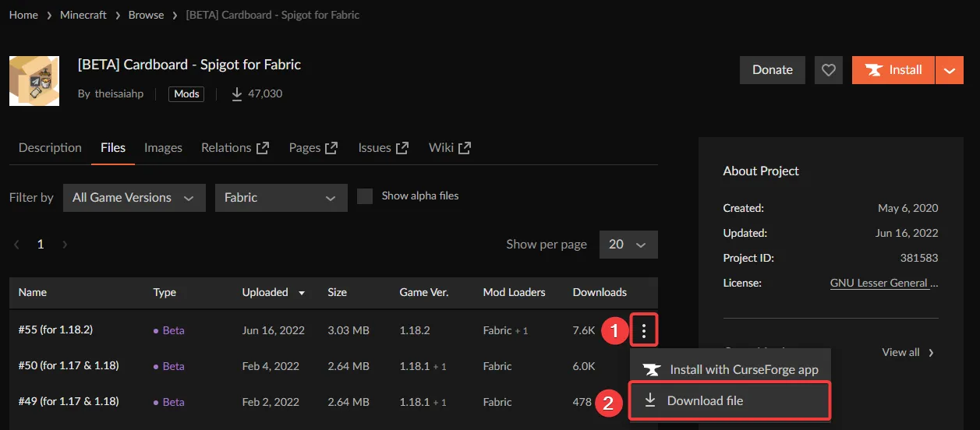Open the three-dot menu for file #55
Image resolution: width=980 pixels, height=430 pixels.
pos(643,330)
